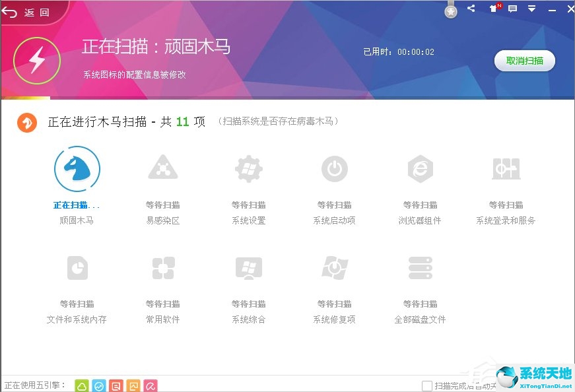Screen dimensions: 575x392
Task: Open the 全部磁盘文件 disk files icon
Action: coord(421,267)
